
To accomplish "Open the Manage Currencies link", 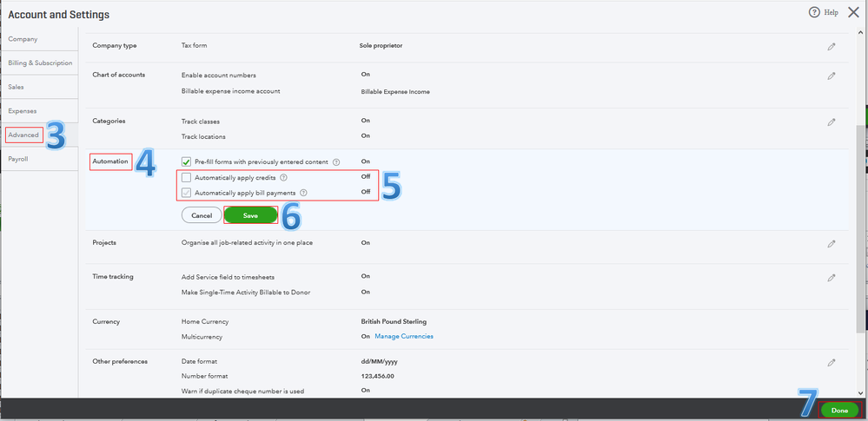I will coord(404,336).
